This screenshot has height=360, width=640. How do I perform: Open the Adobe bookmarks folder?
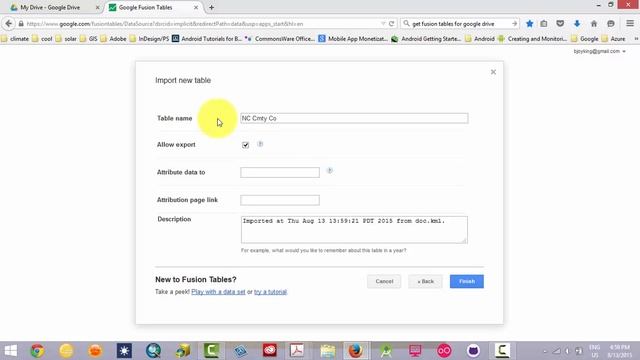pos(113,39)
